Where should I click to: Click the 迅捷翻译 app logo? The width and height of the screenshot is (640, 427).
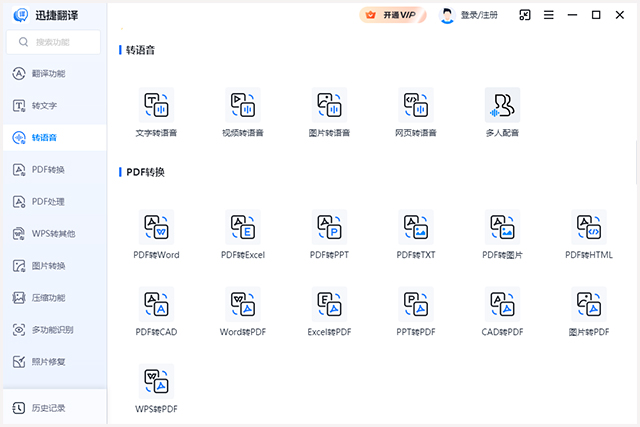(20, 15)
